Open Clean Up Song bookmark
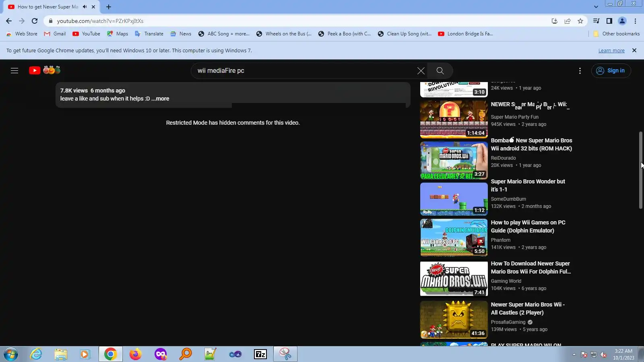The height and width of the screenshot is (362, 644). 405,34
